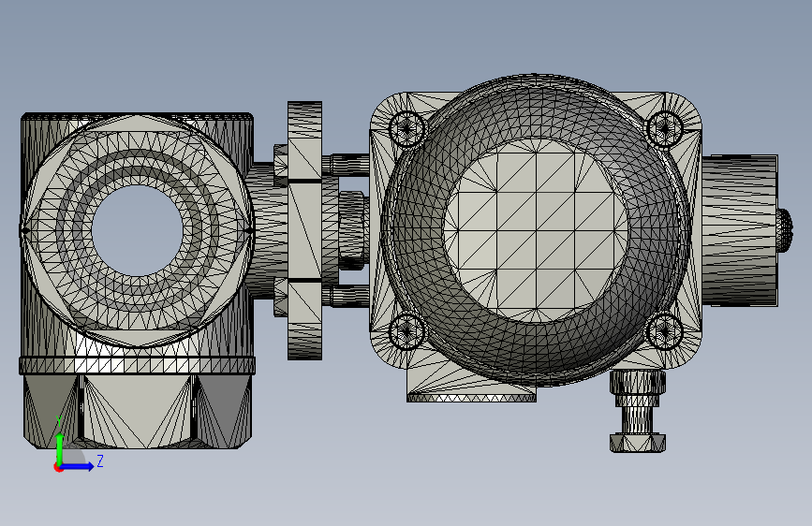Select the bottom-right cover screw on the square housing
812x526 pixels.
(x=666, y=331)
